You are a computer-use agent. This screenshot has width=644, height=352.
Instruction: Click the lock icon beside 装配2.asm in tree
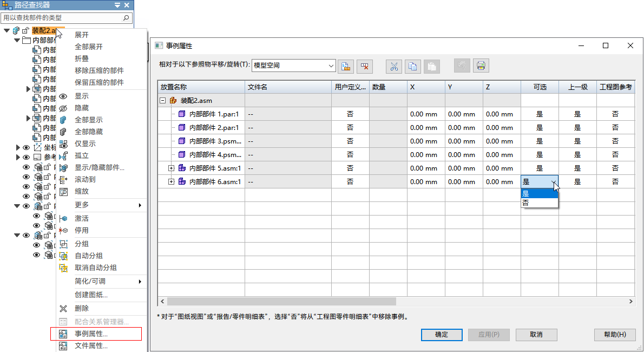click(25, 30)
